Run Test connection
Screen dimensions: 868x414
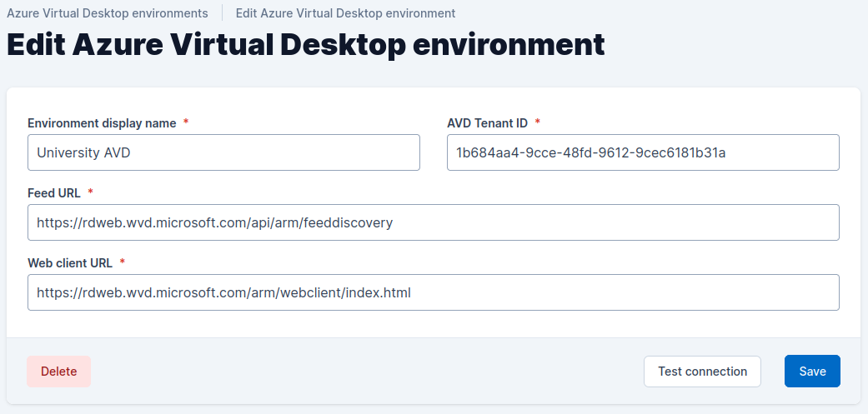[702, 372]
